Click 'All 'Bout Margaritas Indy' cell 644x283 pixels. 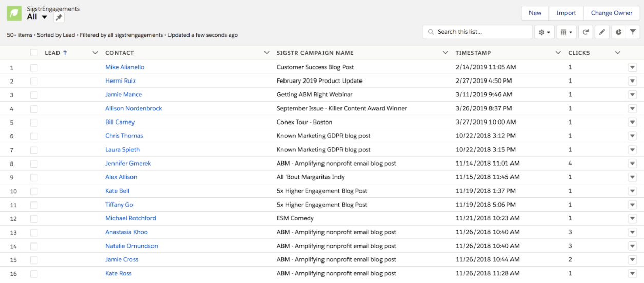310,177
